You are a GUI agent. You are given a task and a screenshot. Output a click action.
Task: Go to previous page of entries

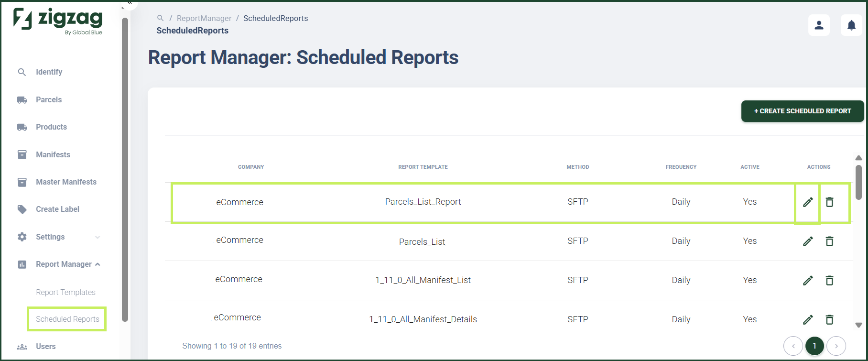[x=793, y=346]
